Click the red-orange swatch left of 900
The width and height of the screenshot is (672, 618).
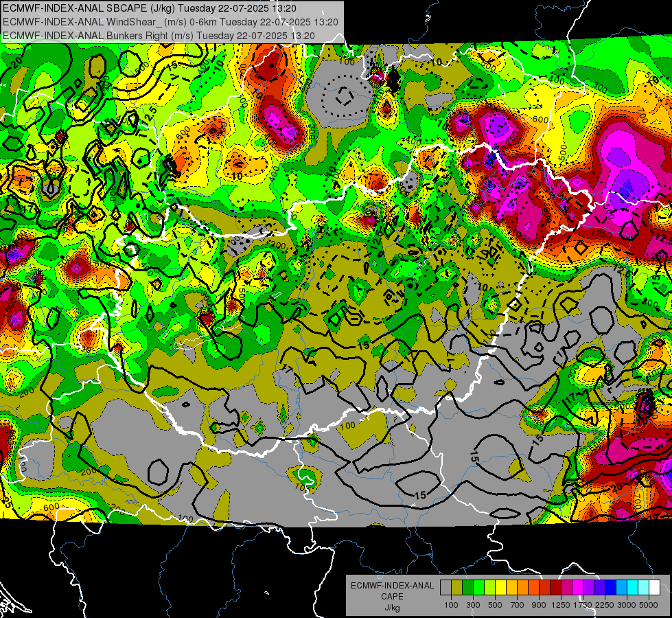pos(534,587)
